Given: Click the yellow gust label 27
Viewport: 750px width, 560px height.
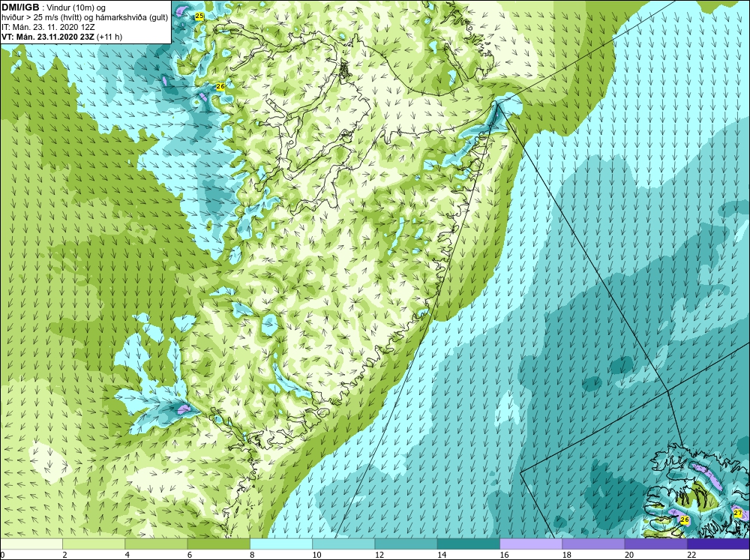Looking at the screenshot, I should [737, 513].
